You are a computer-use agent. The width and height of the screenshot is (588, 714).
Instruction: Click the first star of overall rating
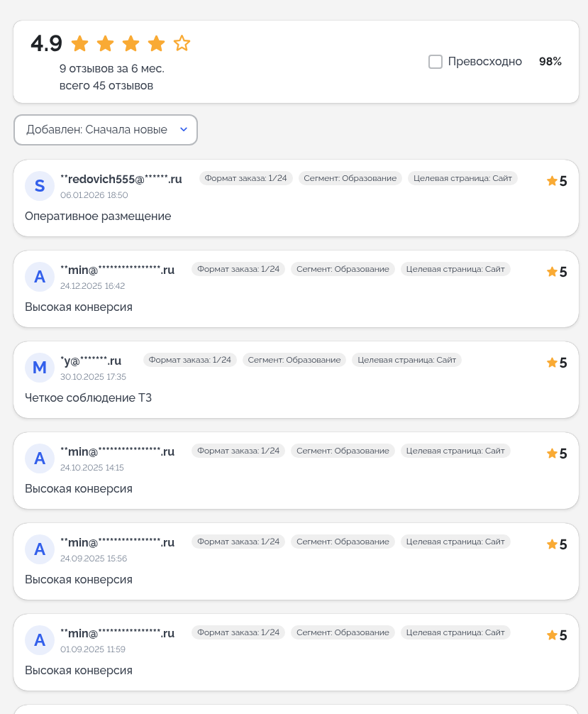tap(80, 44)
